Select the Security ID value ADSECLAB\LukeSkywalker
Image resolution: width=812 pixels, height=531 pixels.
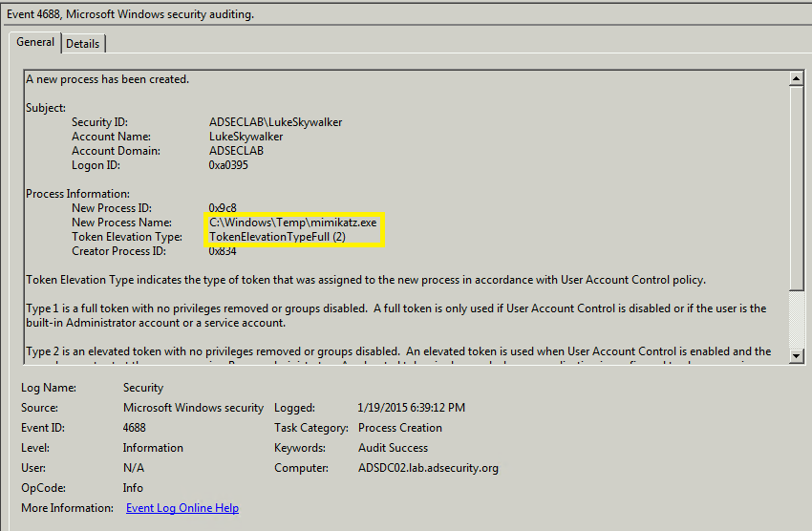coord(275,122)
